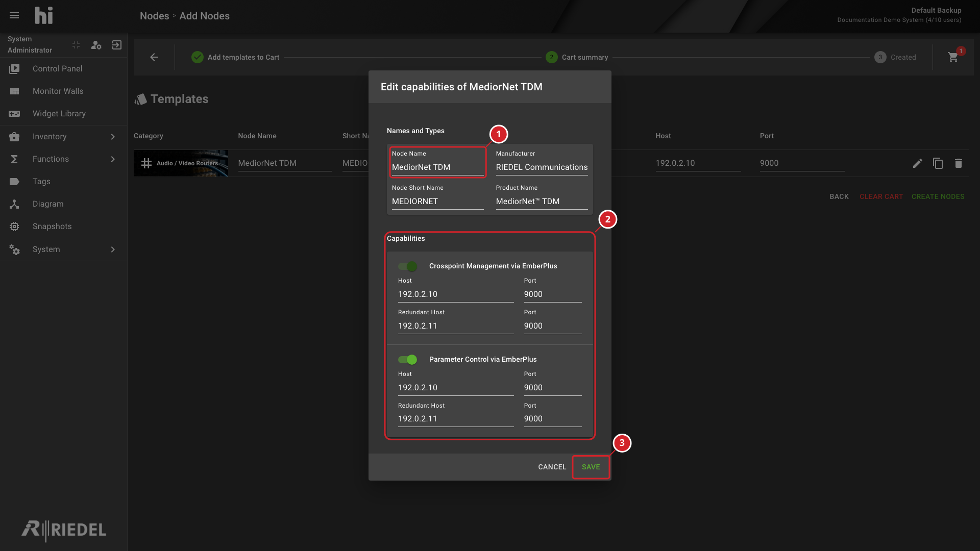Viewport: 980px width, 551px height.
Task: Open user settings icon beside System Administrator
Action: [x=96, y=45]
